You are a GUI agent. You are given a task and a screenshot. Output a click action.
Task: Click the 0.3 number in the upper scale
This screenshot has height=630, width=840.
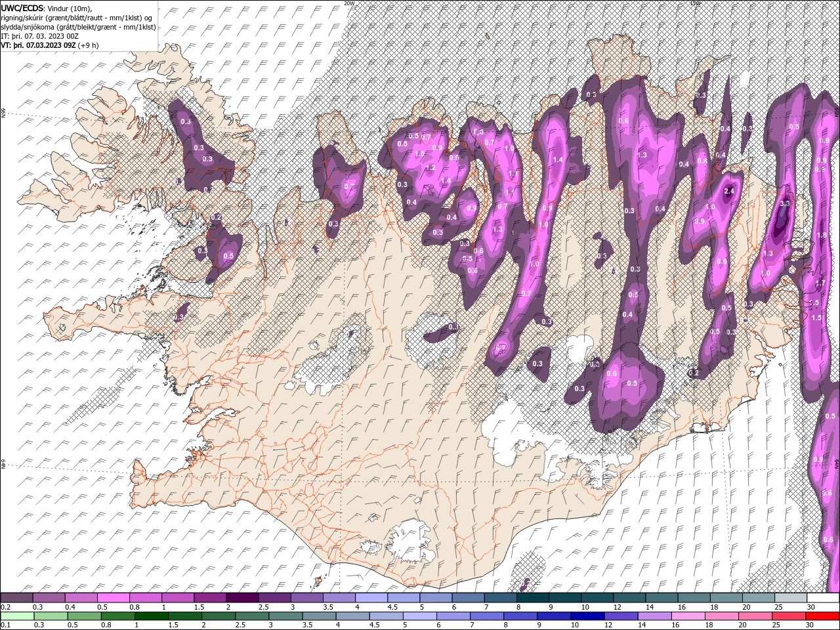pyautogui.click(x=38, y=607)
